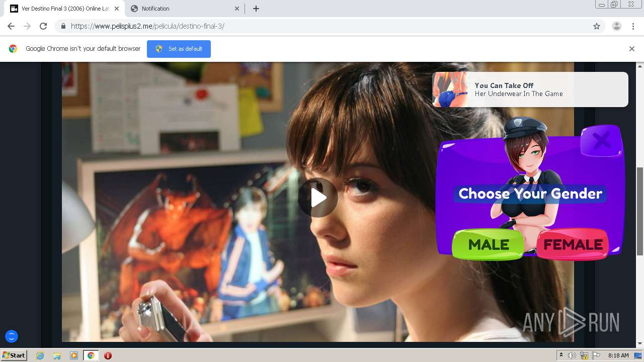Click the Set as default button

pos(179,49)
